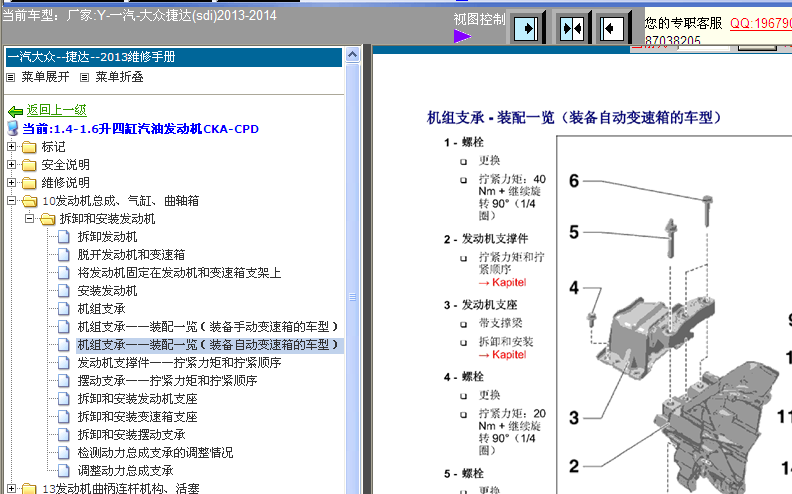Click the document icon beside 检测动力总成支承的调整情况
Screen dimensions: 792x494
click(64, 453)
